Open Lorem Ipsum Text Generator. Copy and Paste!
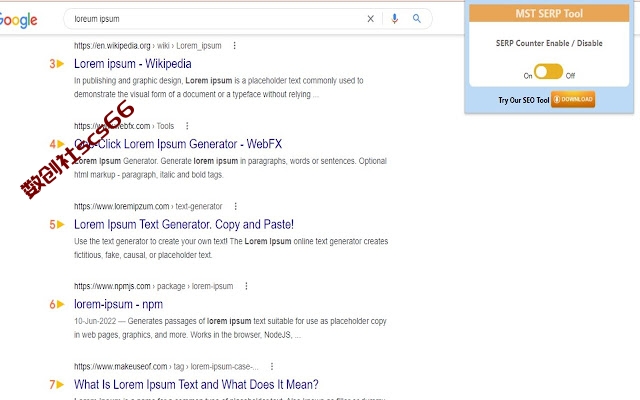 coord(184,224)
